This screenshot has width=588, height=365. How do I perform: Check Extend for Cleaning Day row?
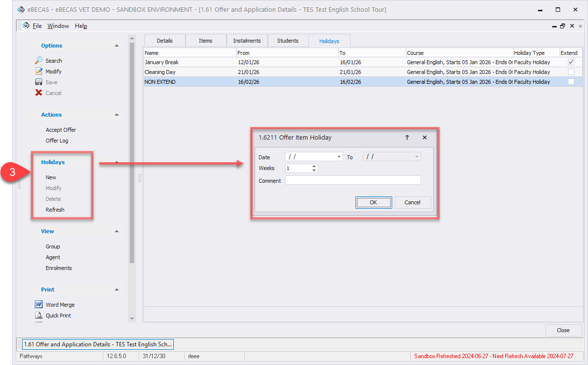(570, 72)
